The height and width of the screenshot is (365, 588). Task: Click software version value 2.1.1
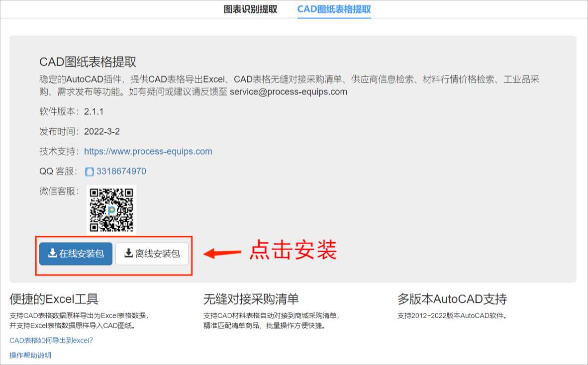94,112
